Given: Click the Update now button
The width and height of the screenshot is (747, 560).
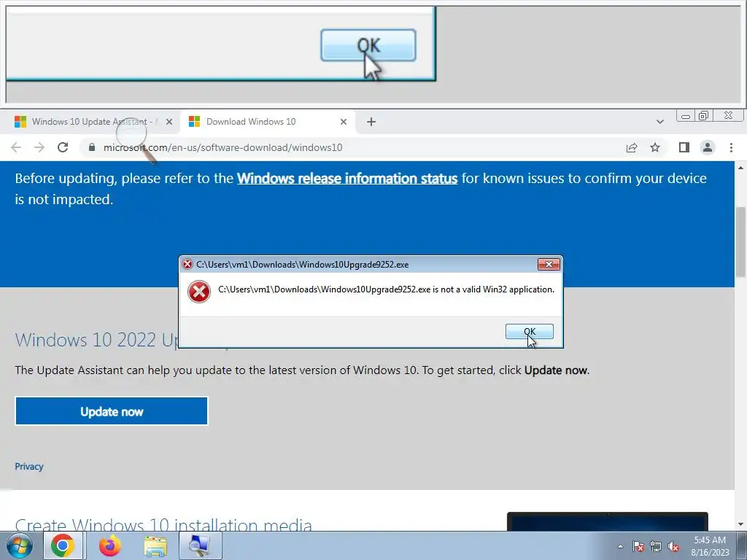Looking at the screenshot, I should (x=112, y=411).
